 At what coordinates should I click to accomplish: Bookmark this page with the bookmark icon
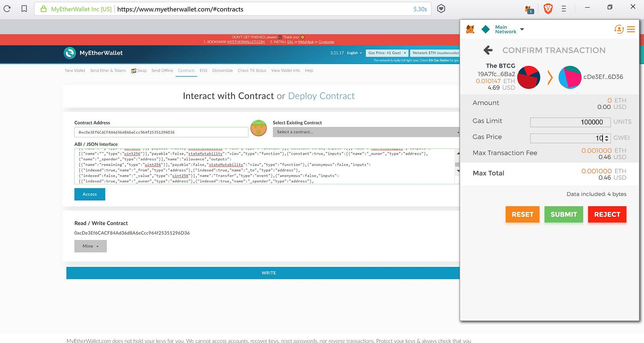24,8
